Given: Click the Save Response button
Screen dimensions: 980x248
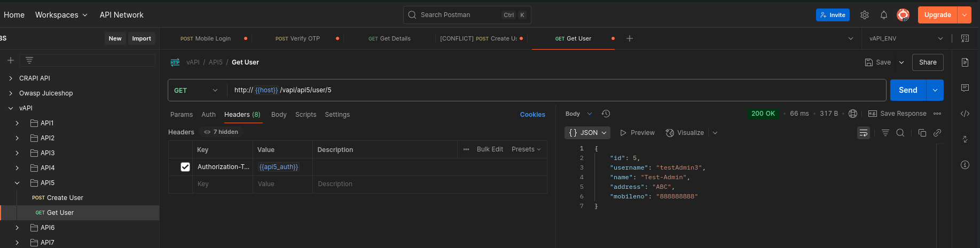Looking at the screenshot, I should point(897,114).
